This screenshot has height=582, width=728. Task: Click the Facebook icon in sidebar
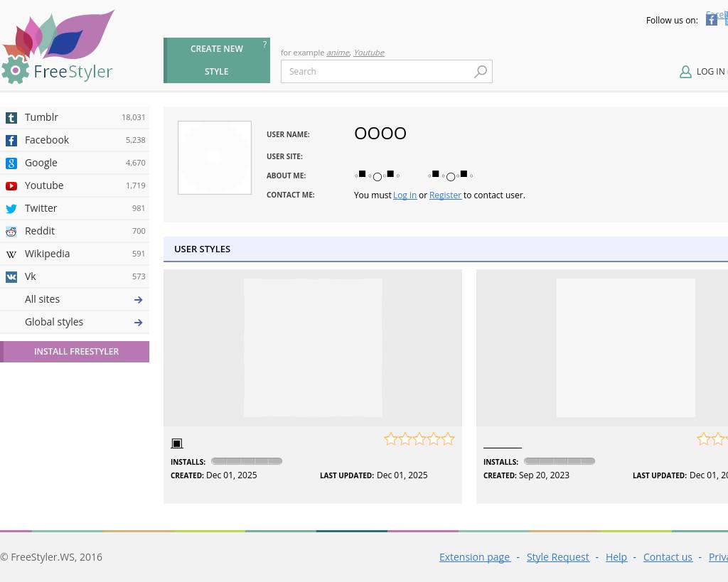point(11,141)
